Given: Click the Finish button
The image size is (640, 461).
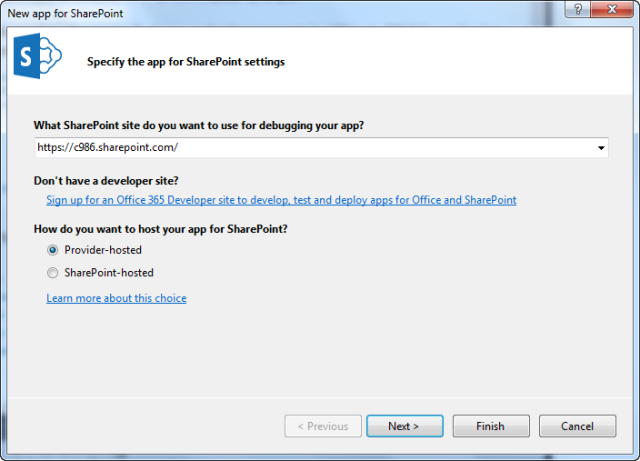Looking at the screenshot, I should 490,426.
